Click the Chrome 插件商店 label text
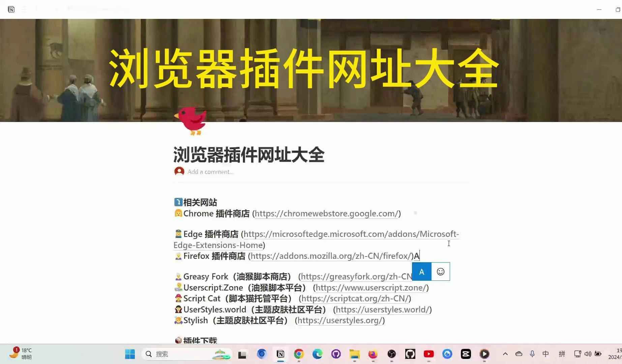Image resolution: width=622 pixels, height=364 pixels. tap(216, 213)
